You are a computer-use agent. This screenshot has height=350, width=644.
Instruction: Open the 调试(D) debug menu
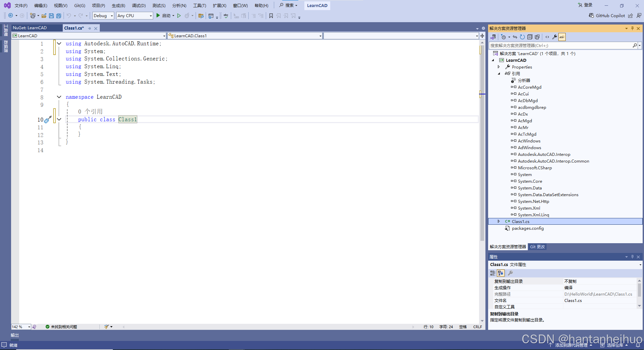tap(139, 5)
